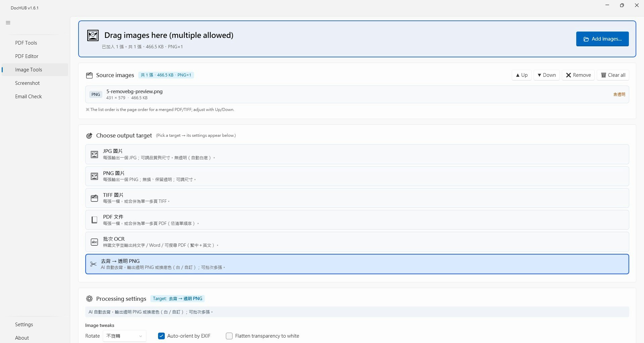Screen dimensions: 644x343
Task: Open Screenshot section
Action: [35, 83]
